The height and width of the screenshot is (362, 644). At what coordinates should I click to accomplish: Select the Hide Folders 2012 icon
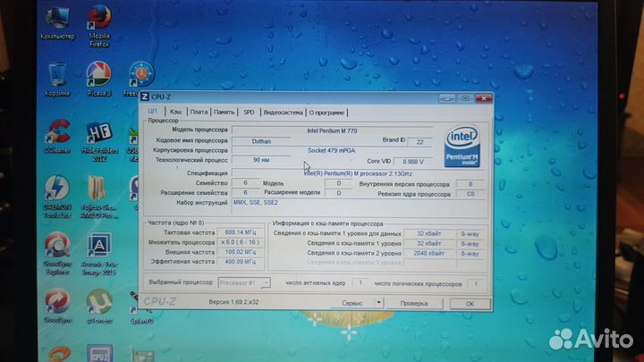click(x=99, y=141)
